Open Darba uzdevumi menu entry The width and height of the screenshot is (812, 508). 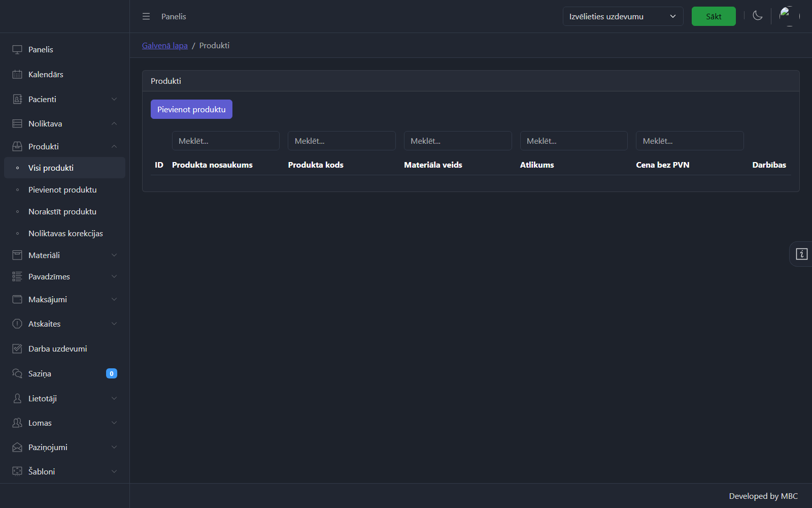(64, 348)
